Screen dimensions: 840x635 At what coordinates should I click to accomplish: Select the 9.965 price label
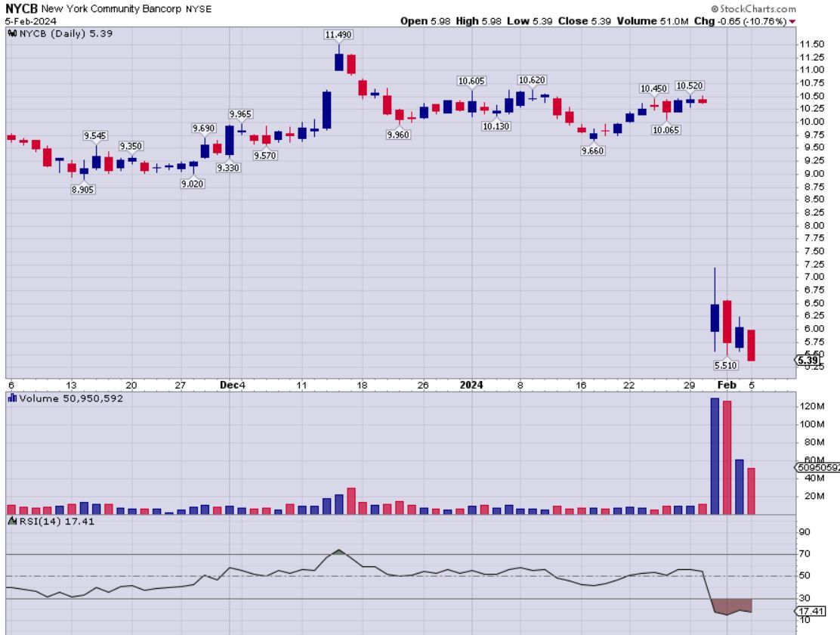(240, 114)
